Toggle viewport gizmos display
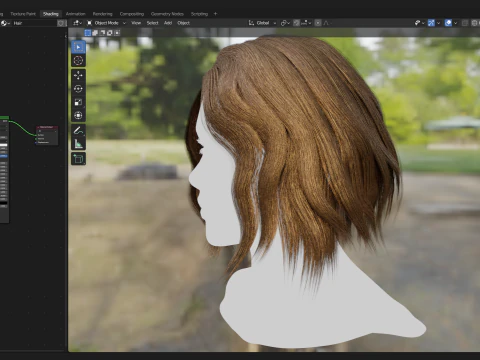 coord(431,23)
